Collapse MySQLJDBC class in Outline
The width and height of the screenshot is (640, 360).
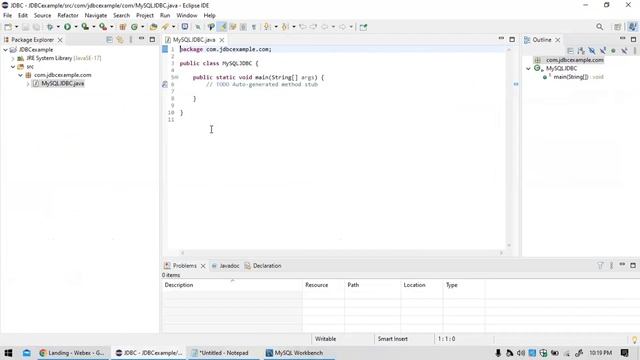pos(528,69)
